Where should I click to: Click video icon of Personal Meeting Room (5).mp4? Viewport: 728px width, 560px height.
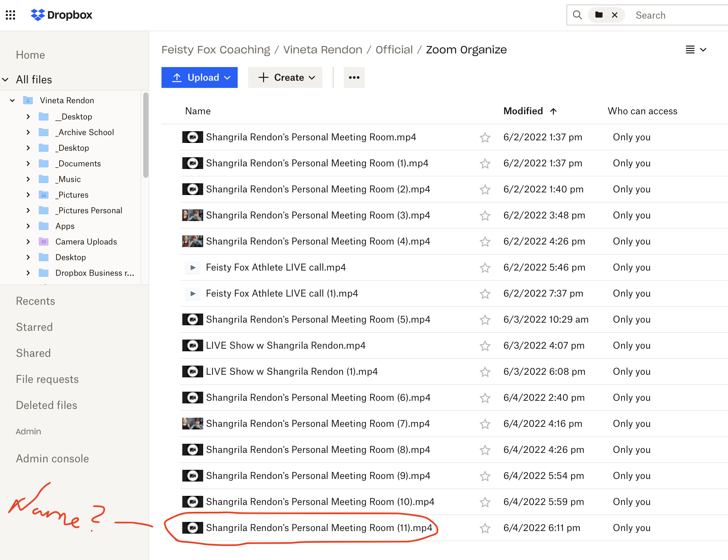coord(193,319)
